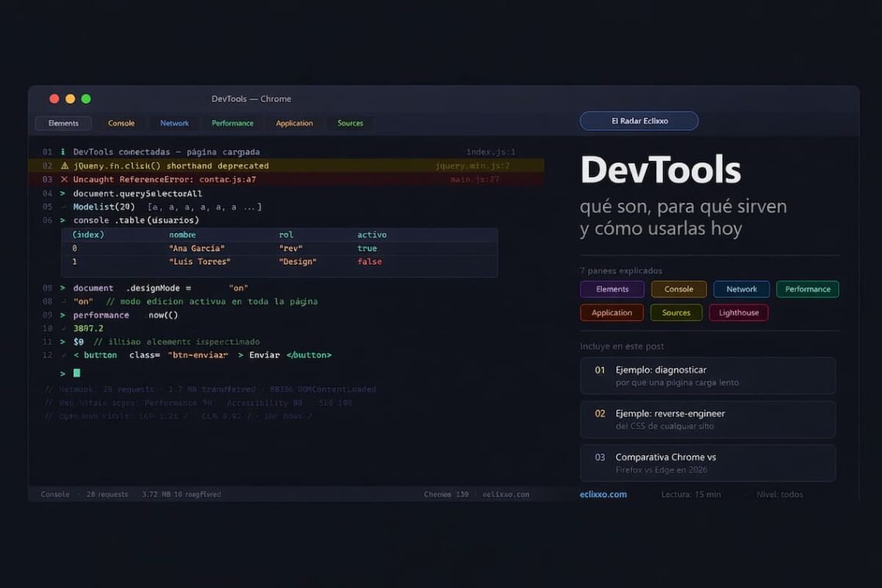Viewport: 882px width, 588px height.
Task: Click Console label in status bar
Action: tap(55, 494)
